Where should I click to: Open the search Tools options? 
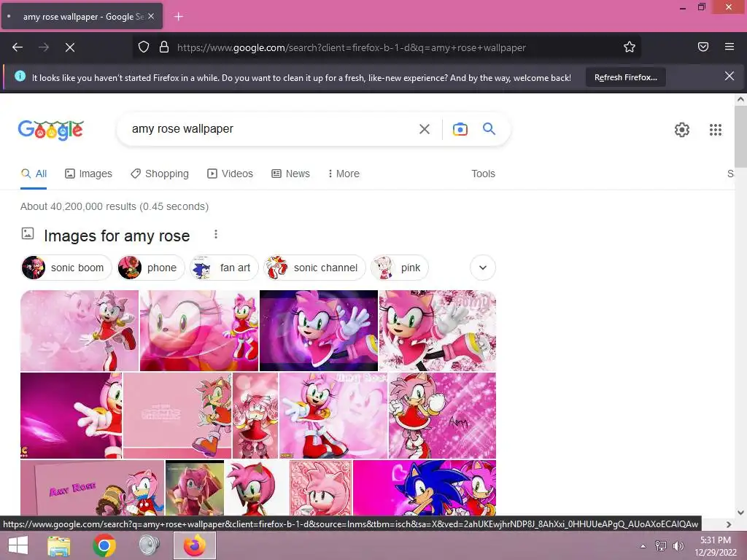[483, 174]
